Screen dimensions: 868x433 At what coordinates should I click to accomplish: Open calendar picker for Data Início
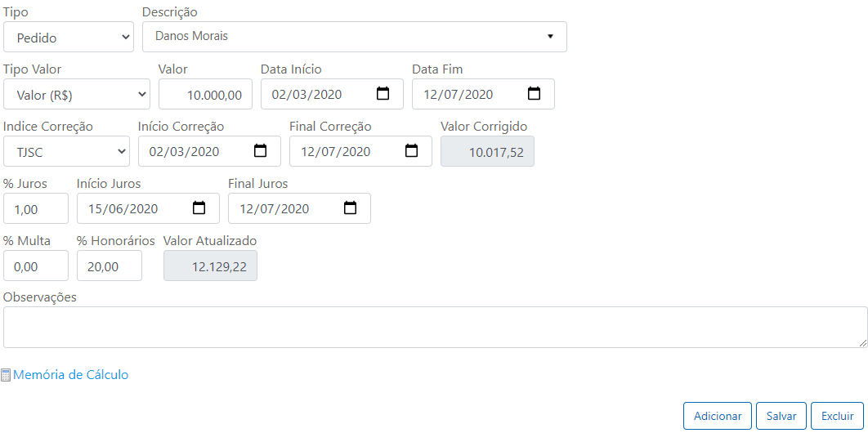pos(383,93)
